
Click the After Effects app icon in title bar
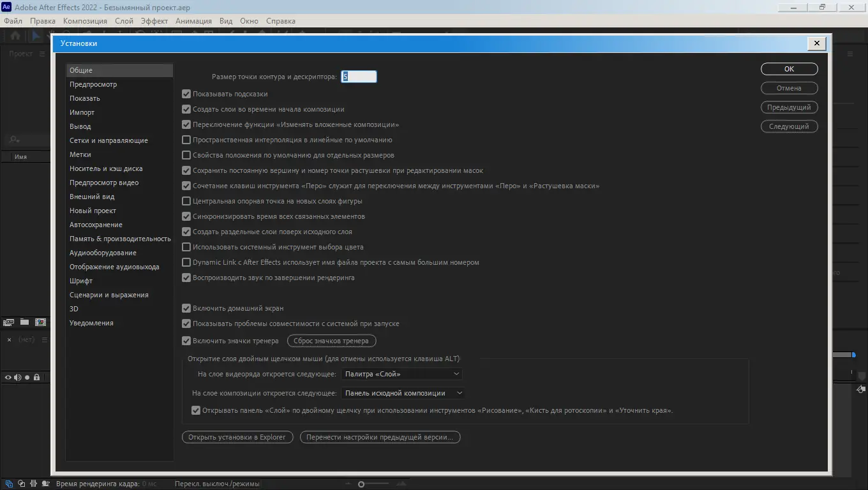(6, 6)
